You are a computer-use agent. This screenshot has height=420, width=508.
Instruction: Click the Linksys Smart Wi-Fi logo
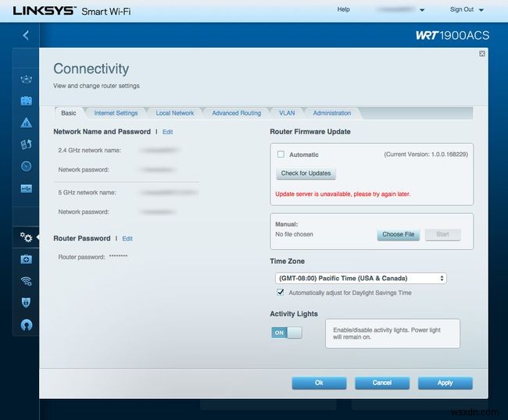tap(72, 11)
